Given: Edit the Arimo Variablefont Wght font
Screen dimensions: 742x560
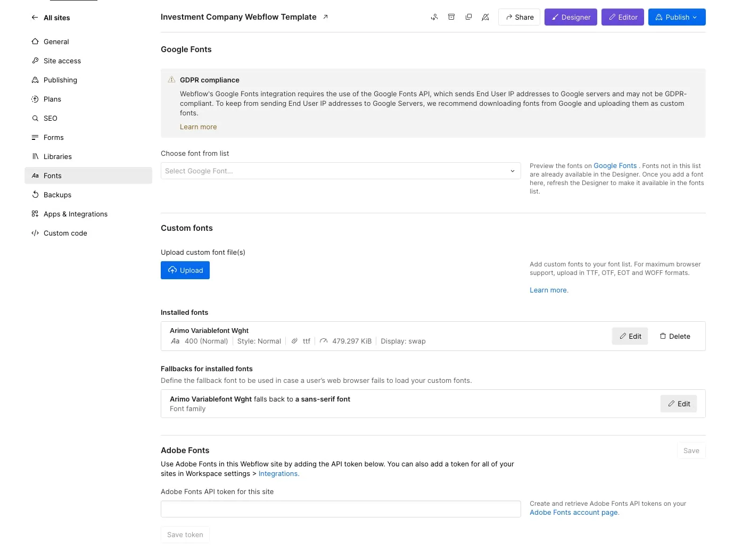Looking at the screenshot, I should coord(630,336).
